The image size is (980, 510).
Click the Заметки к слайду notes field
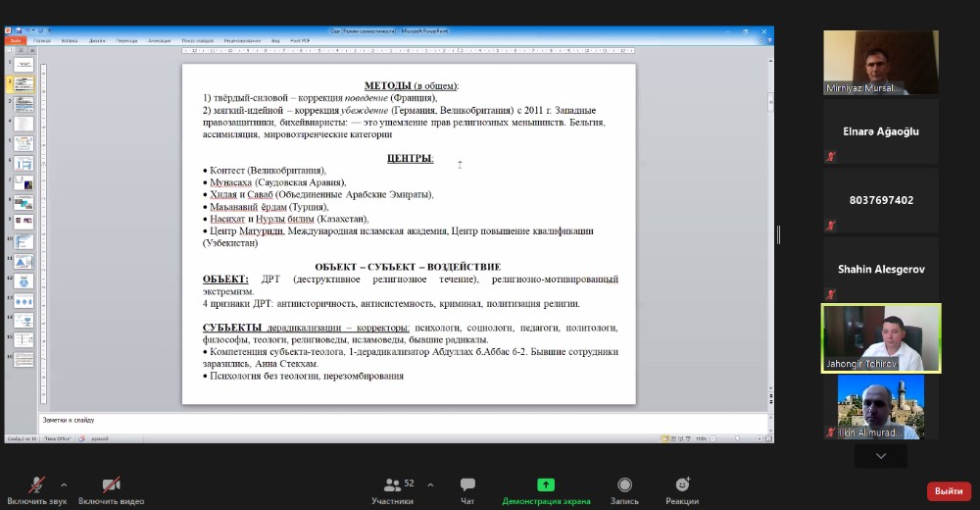(x=403, y=423)
